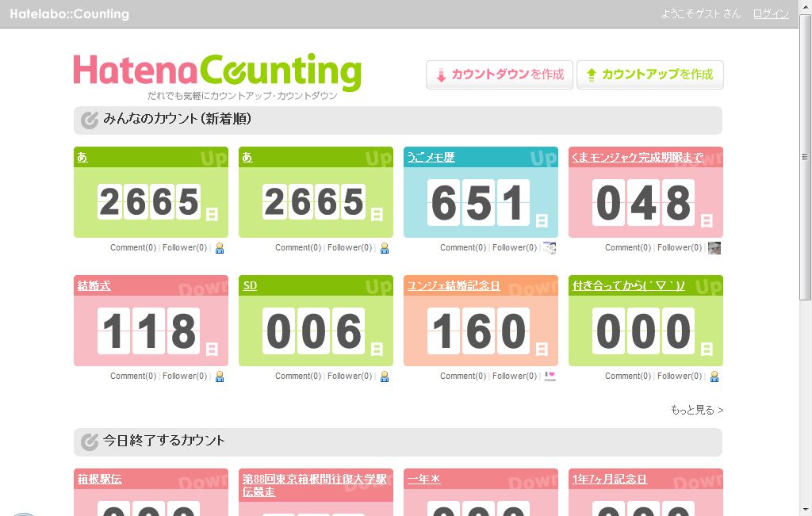Click the 651 day counter display
This screenshot has width=812, height=516.
(478, 202)
